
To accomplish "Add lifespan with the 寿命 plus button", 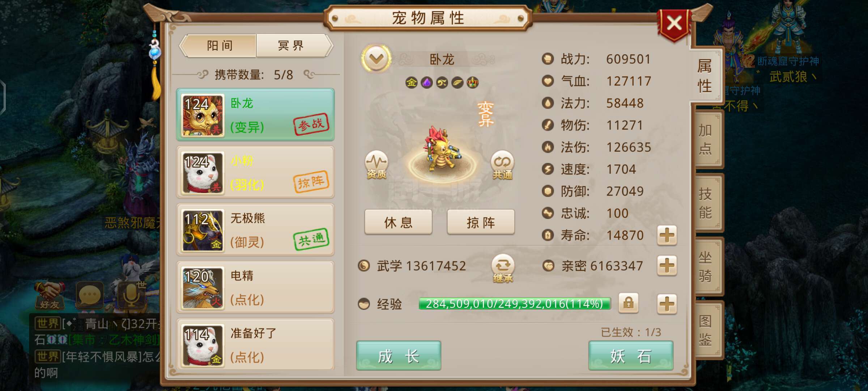I will [x=667, y=236].
